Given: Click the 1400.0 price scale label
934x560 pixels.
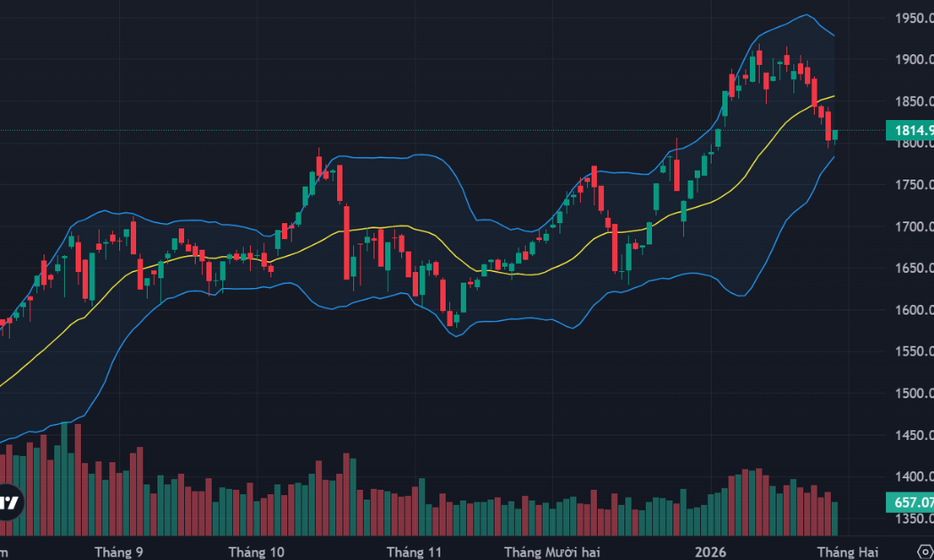Looking at the screenshot, I should pos(914,476).
